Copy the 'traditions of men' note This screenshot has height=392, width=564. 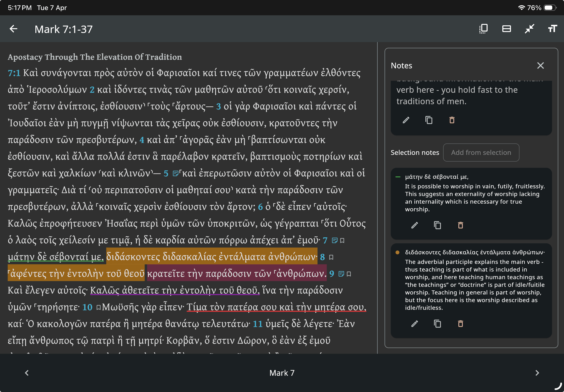tap(429, 120)
